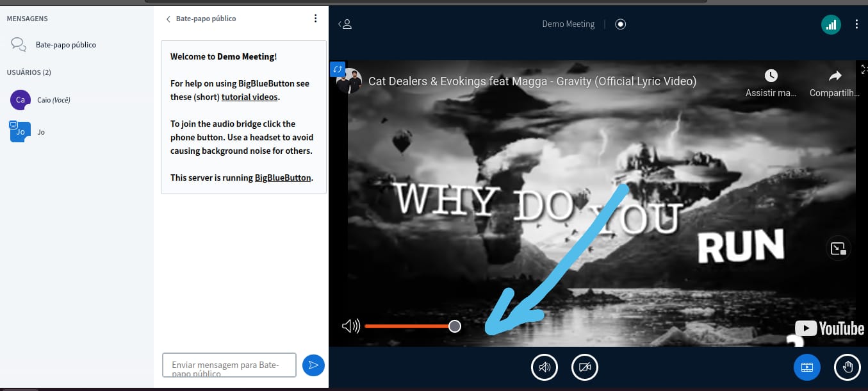The width and height of the screenshot is (868, 391).
Task: Focus the Enviar mensagem input field
Action: pos(229,365)
